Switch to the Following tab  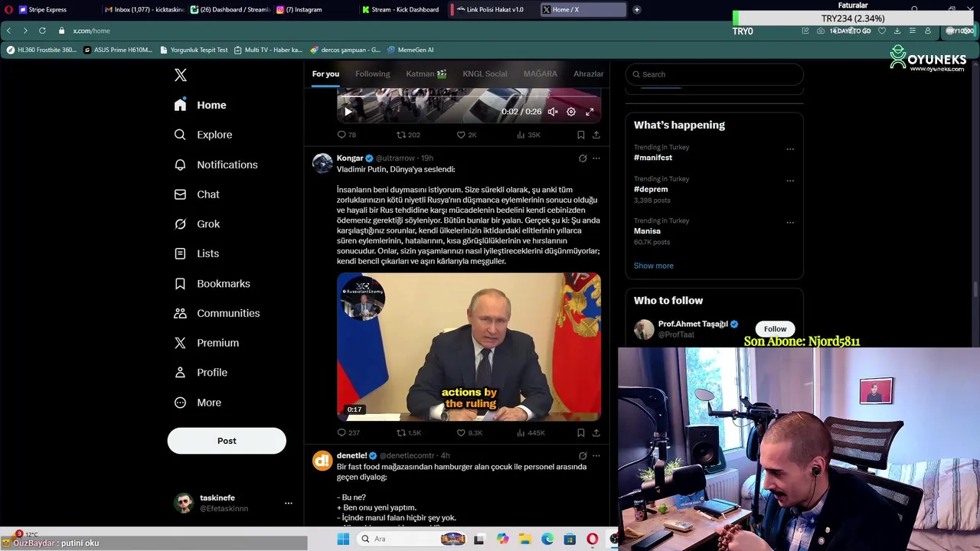[x=373, y=73]
